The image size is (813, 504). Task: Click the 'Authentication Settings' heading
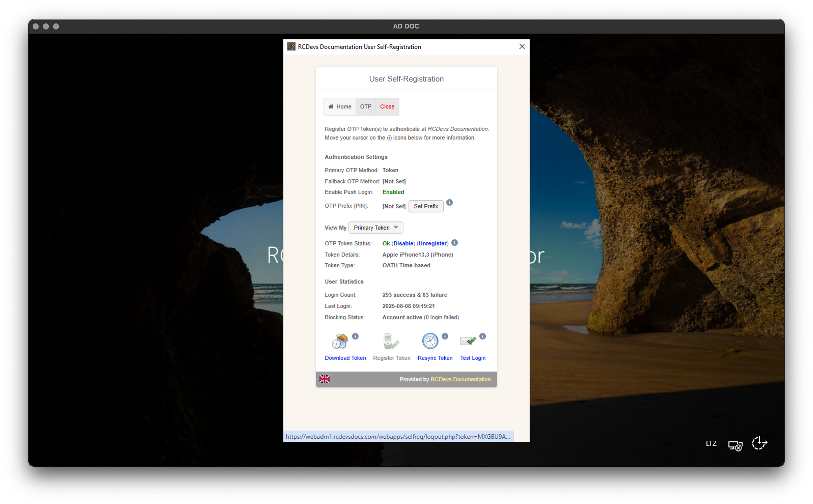356,157
